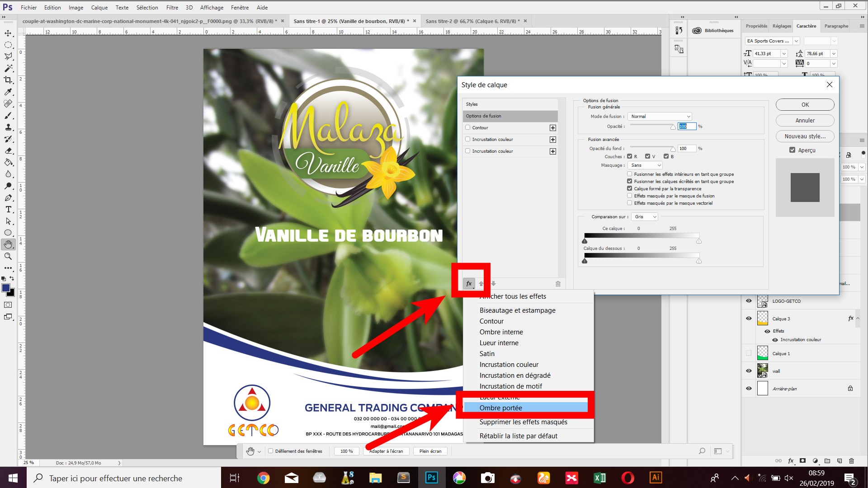
Task: Switch to the Sans titre-2 document tab
Action: 472,21
